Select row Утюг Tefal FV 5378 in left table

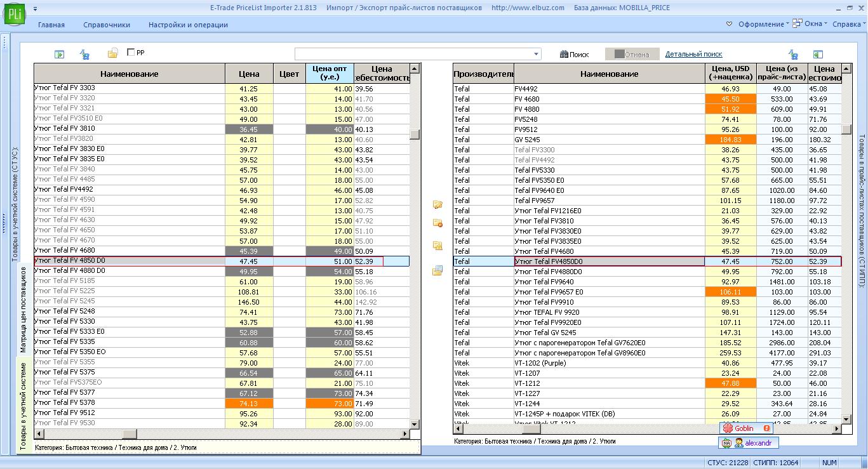point(222,403)
